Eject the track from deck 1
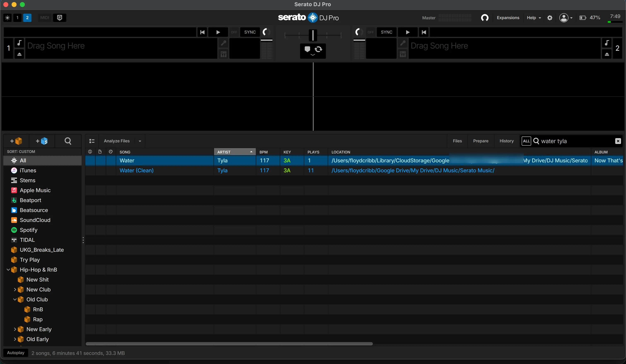Screen dimensions: 626x364 [19, 54]
